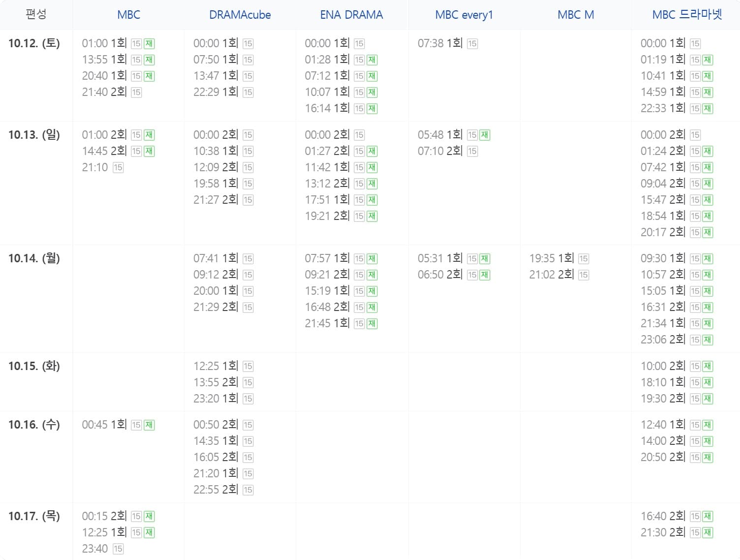
Task: Click MBC 드라마넷 entry 19:30 2회
Action: click(x=663, y=398)
